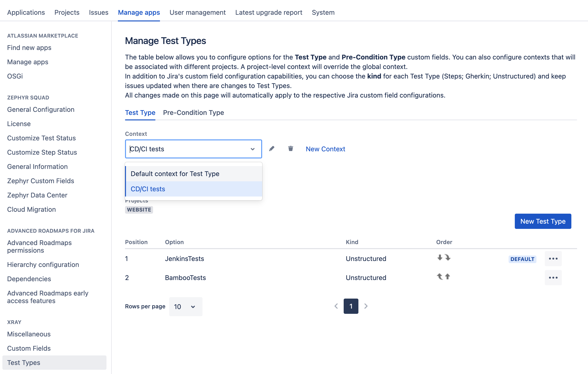588x374 pixels.
Task: Click the trash icon to delete context
Action: [x=290, y=149]
